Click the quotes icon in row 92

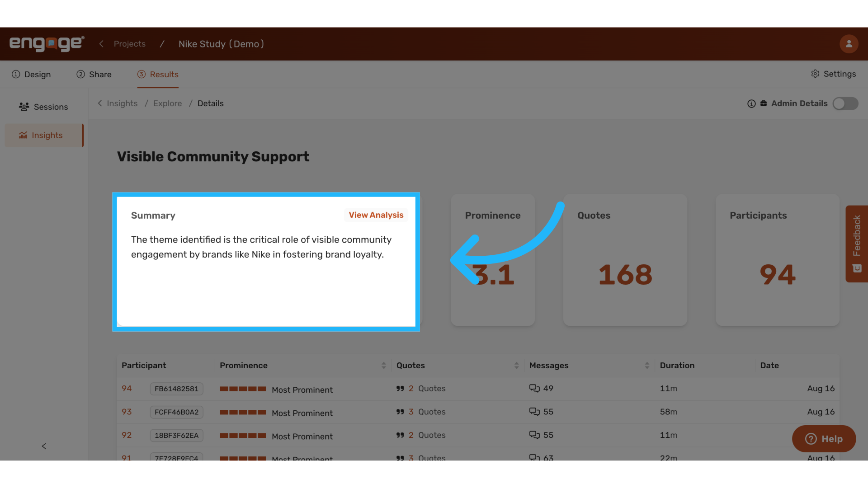400,435
